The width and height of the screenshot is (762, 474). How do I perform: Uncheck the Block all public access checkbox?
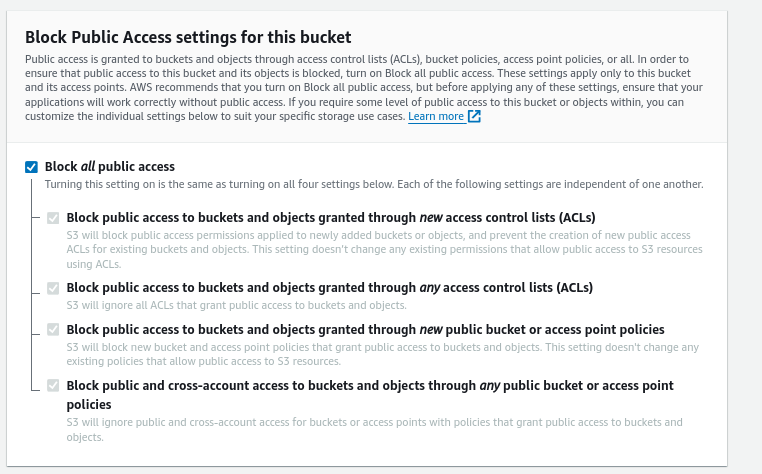tap(32, 167)
